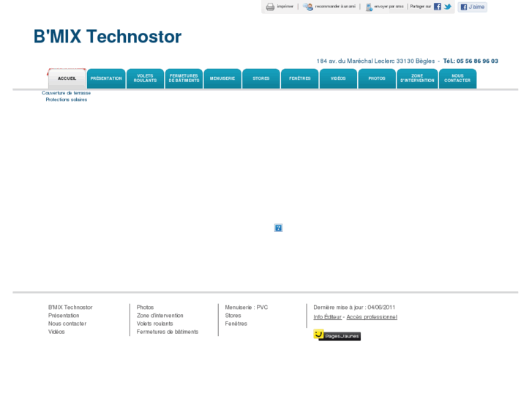Click footer Vidéos link
Image resolution: width=532 pixels, height=399 pixels.
[56, 332]
